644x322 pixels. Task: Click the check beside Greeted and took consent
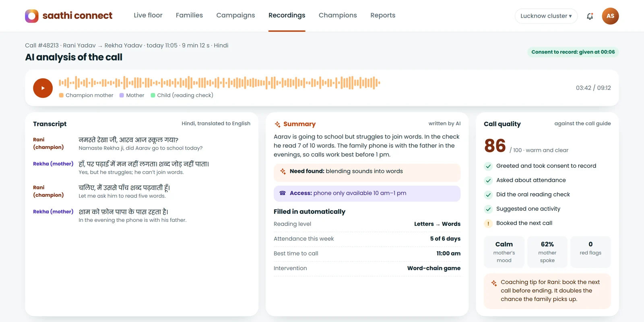pyautogui.click(x=488, y=166)
